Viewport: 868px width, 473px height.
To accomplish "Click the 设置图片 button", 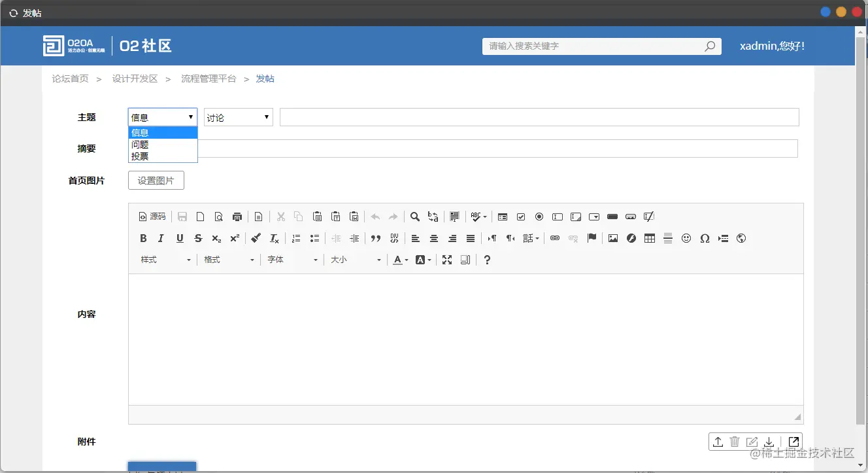I will point(156,181).
